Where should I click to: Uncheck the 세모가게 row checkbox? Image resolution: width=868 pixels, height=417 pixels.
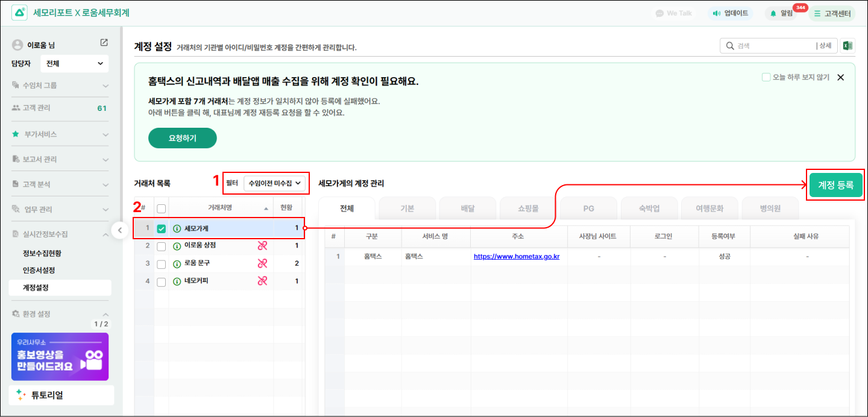[161, 229]
